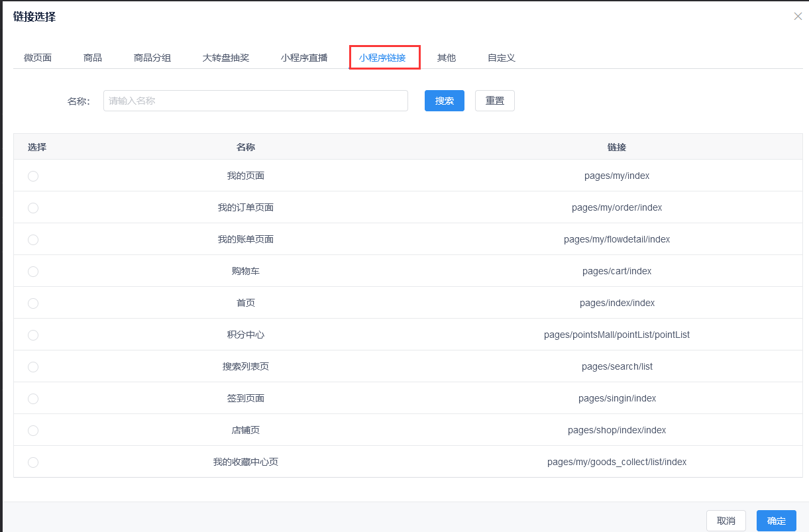
Task: Click the 搜索列表页 name cell
Action: tap(246, 366)
